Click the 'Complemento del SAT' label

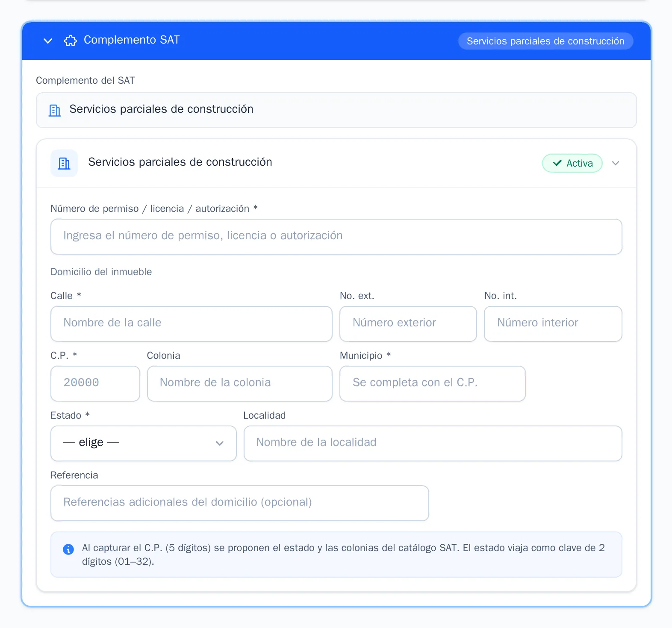pos(85,80)
